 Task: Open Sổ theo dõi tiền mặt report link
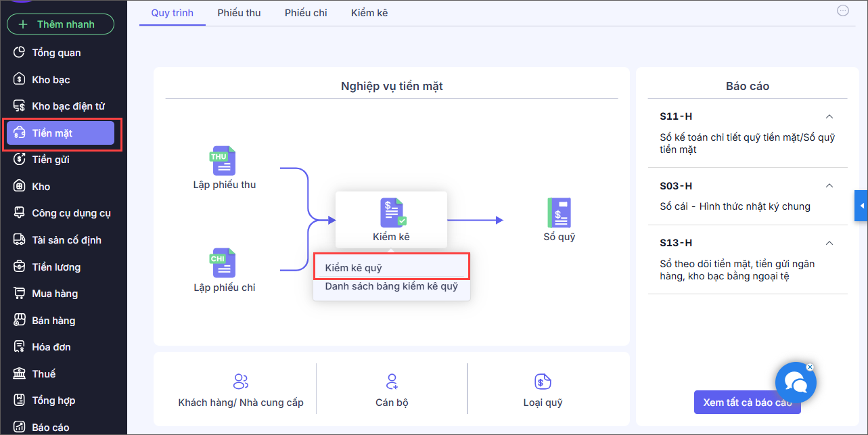[737, 270]
